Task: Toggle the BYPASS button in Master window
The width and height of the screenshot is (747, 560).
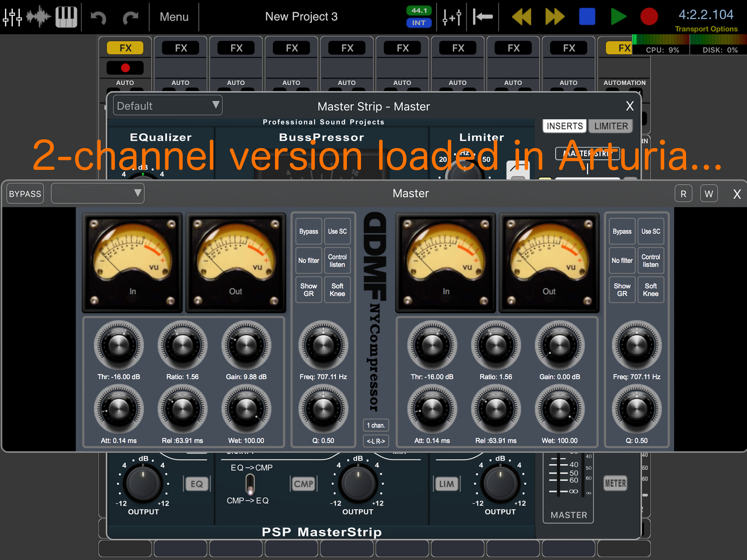Action: [x=25, y=194]
